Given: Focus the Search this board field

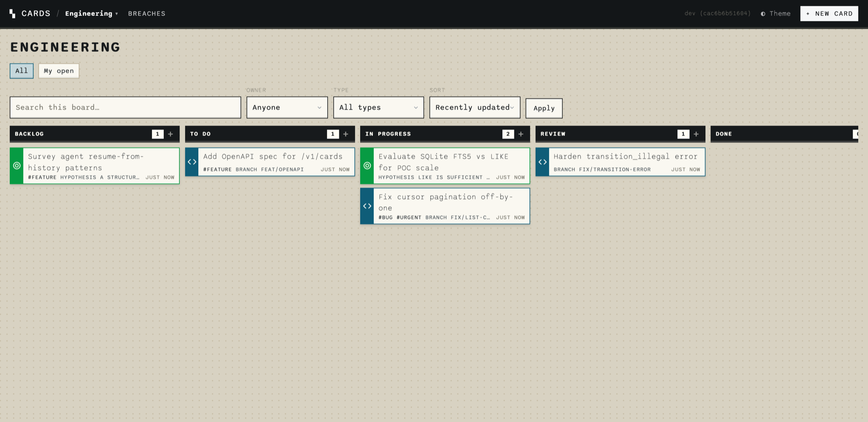Looking at the screenshot, I should (x=125, y=107).
